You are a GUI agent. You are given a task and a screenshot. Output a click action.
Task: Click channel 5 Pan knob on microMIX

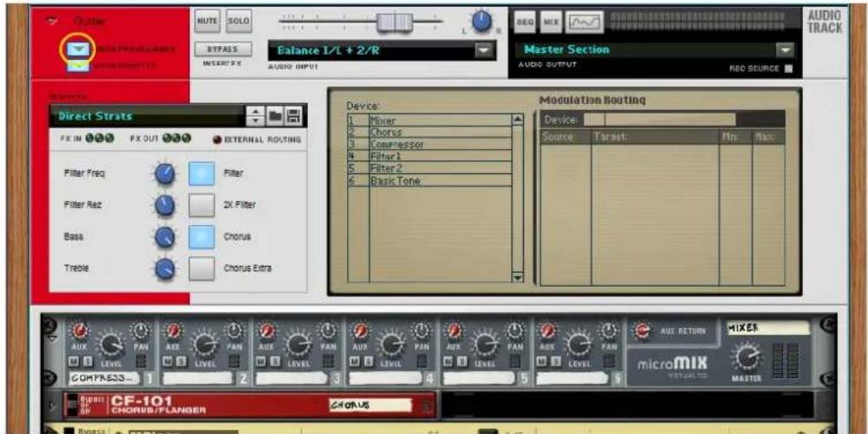coord(515,330)
